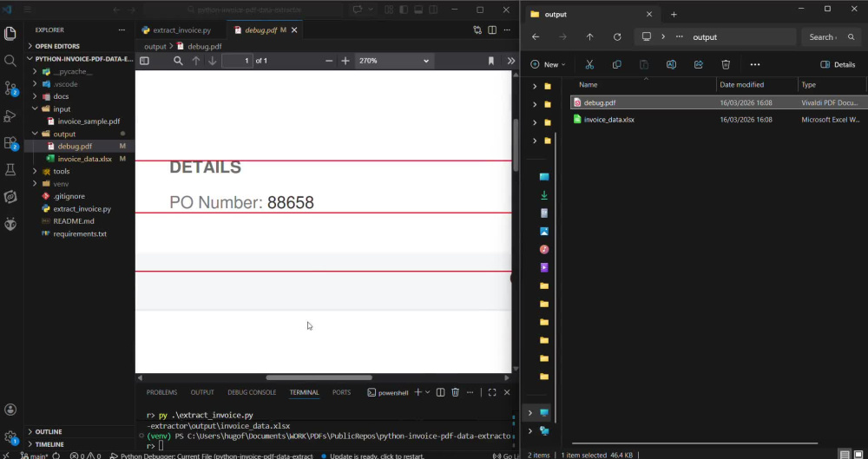
Task: Go to next PDF page
Action: [212, 61]
